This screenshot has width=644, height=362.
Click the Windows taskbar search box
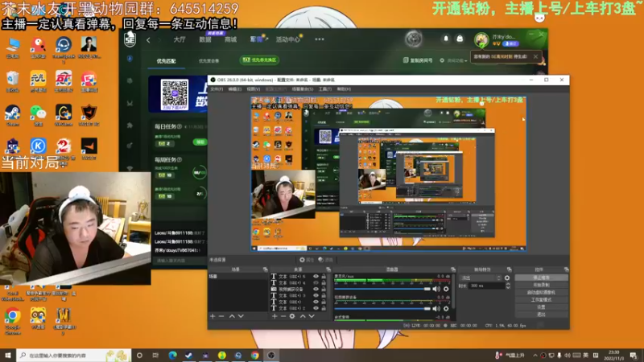(74, 356)
